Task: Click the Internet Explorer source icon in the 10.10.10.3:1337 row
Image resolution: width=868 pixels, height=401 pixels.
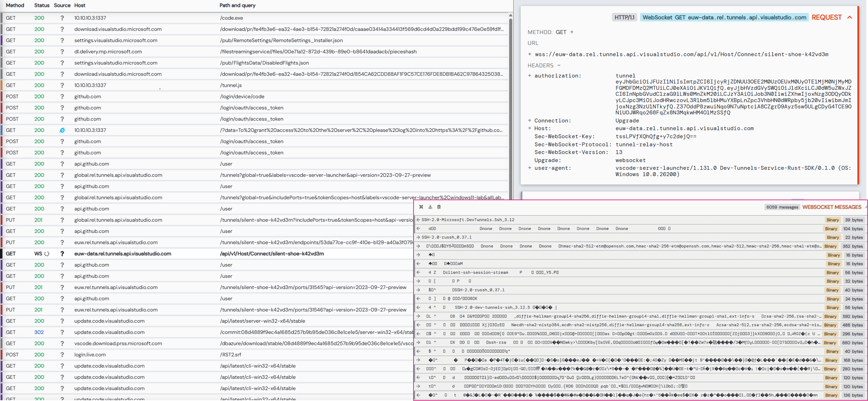Action: coord(62,130)
